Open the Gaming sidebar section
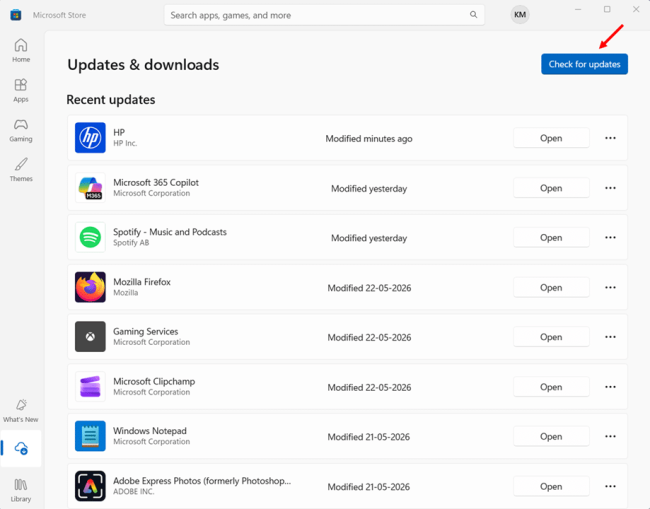The width and height of the screenshot is (650, 509). pos(21,130)
